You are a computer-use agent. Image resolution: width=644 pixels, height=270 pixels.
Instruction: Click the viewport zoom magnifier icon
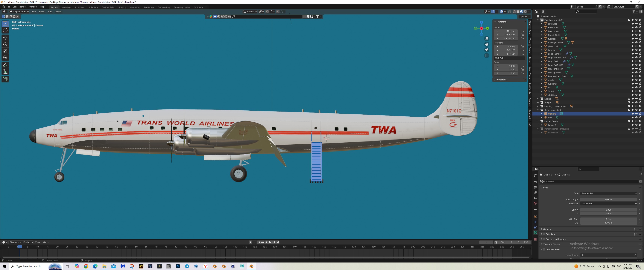487,39
